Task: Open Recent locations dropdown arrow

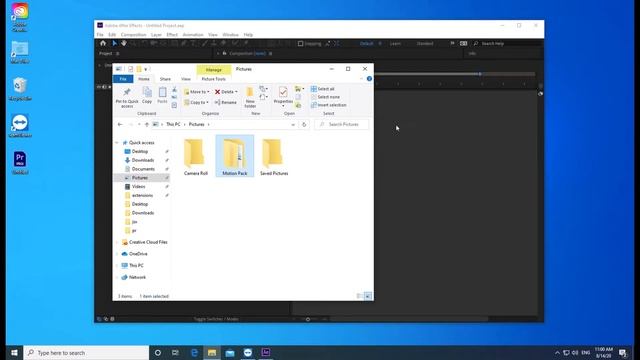Action: coord(139,124)
